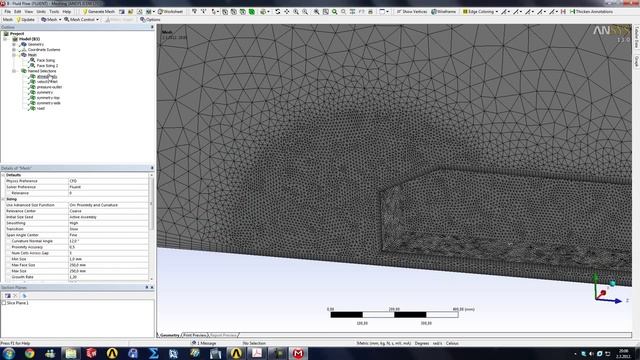The image size is (640, 360).
Task: Click the Generate Mesh button
Action: [98, 12]
